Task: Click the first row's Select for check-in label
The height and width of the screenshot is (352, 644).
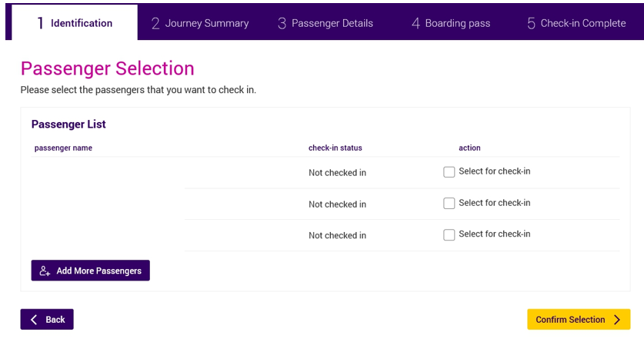Action: click(495, 171)
